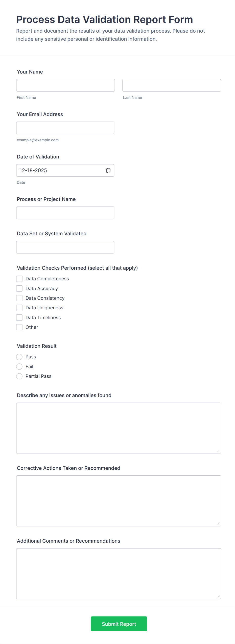Click the Date of Validation field
This screenshot has height=644, width=235.
(61, 170)
